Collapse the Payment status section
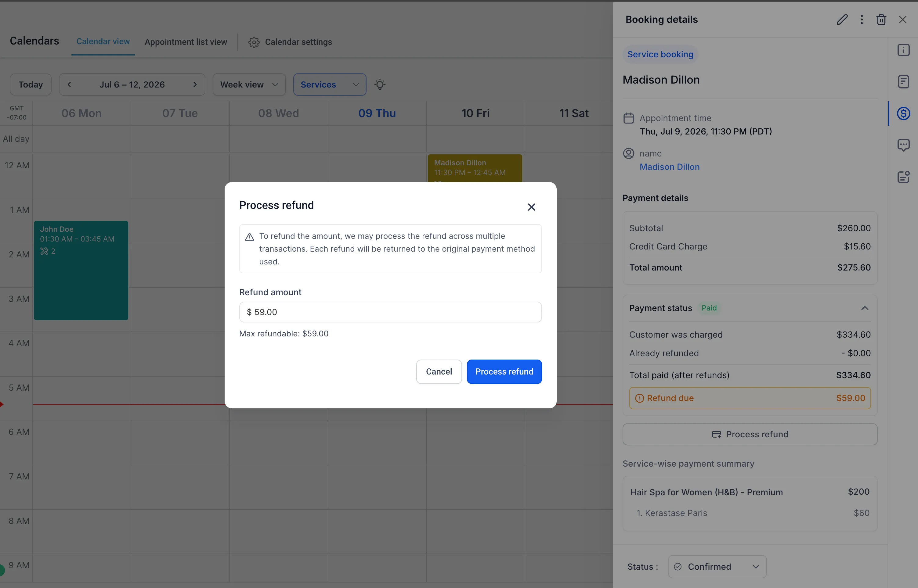The height and width of the screenshot is (588, 918). point(865,308)
